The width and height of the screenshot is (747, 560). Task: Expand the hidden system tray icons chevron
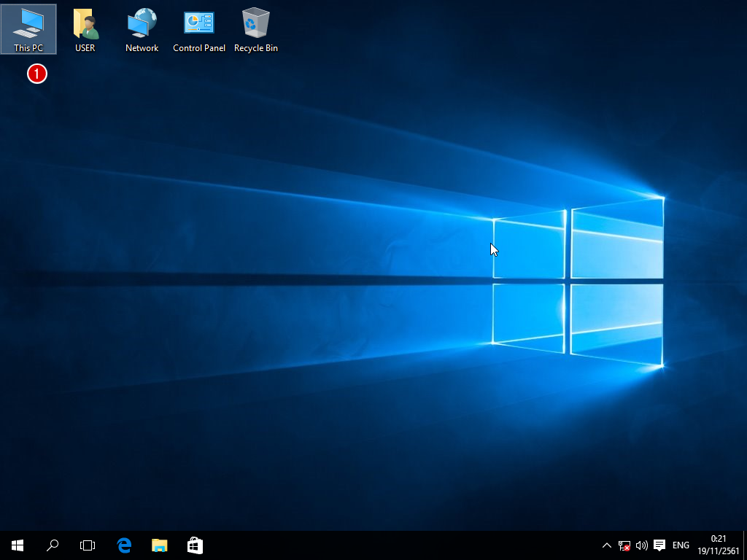(x=606, y=545)
